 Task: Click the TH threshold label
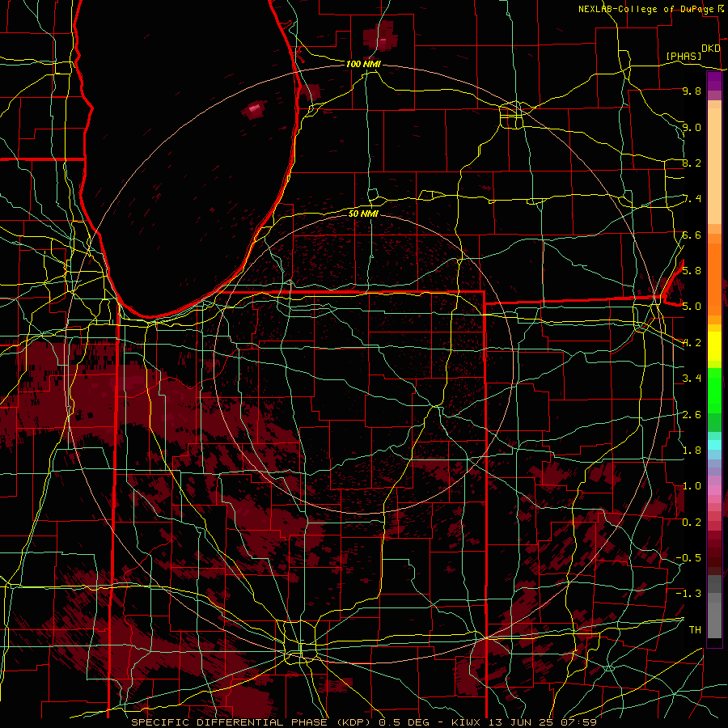(x=695, y=629)
